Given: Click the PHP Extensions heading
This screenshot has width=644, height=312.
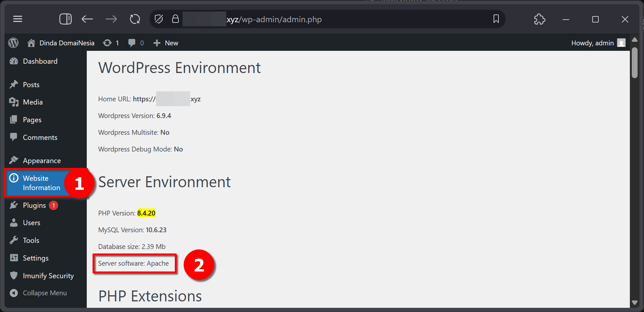Looking at the screenshot, I should [150, 296].
